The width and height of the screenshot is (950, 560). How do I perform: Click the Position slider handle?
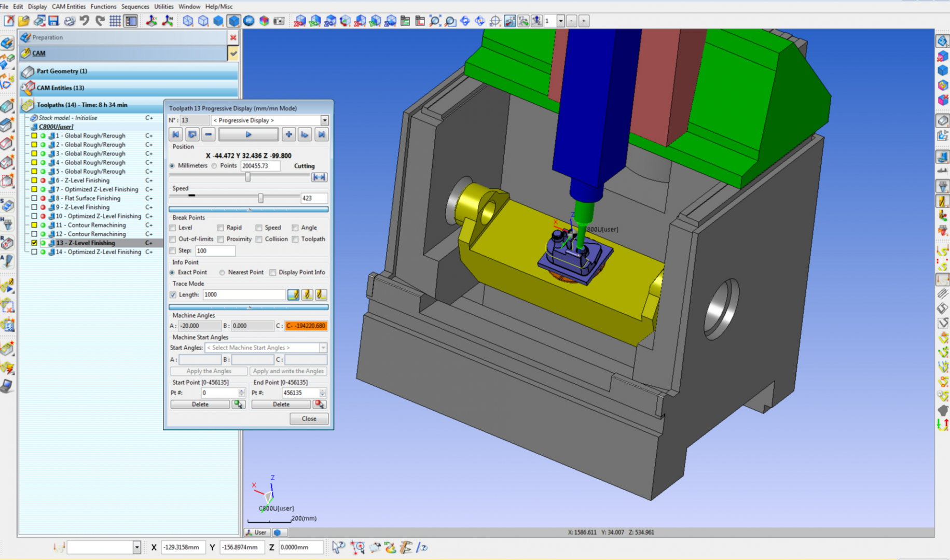[x=247, y=177]
